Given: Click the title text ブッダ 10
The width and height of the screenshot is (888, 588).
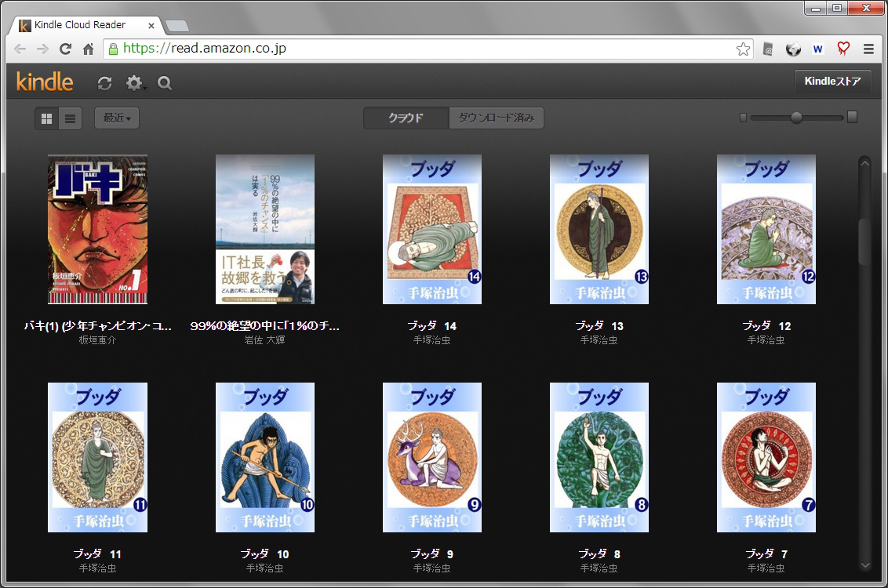Looking at the screenshot, I should (265, 554).
